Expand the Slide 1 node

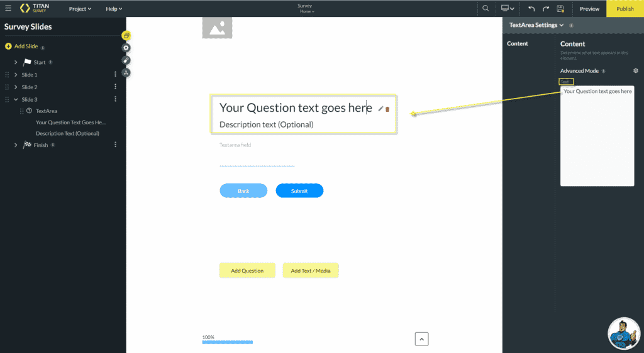coord(16,75)
